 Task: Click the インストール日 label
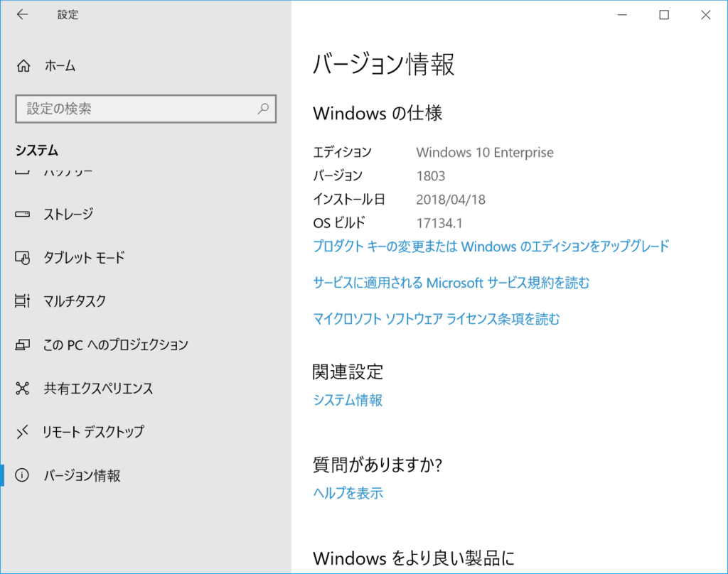349,200
